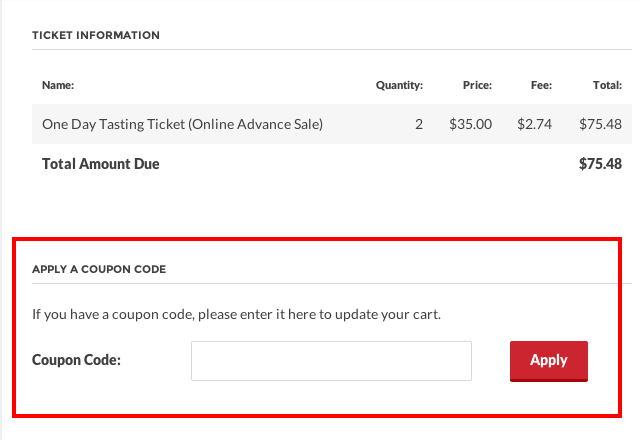
Task: Click the Total Amount Due label
Action: pos(101,164)
